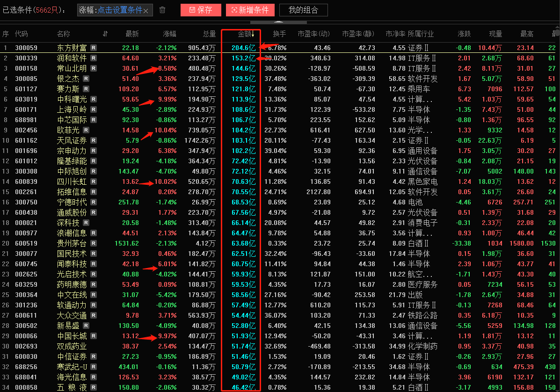Remove the 涨幅 condition using its X
Screen dimensions: 560x392
(145, 11)
